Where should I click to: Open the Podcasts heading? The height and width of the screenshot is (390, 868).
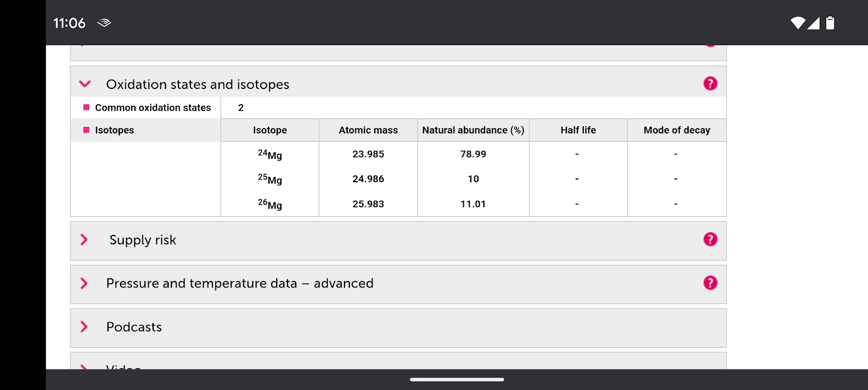pyautogui.click(x=134, y=327)
